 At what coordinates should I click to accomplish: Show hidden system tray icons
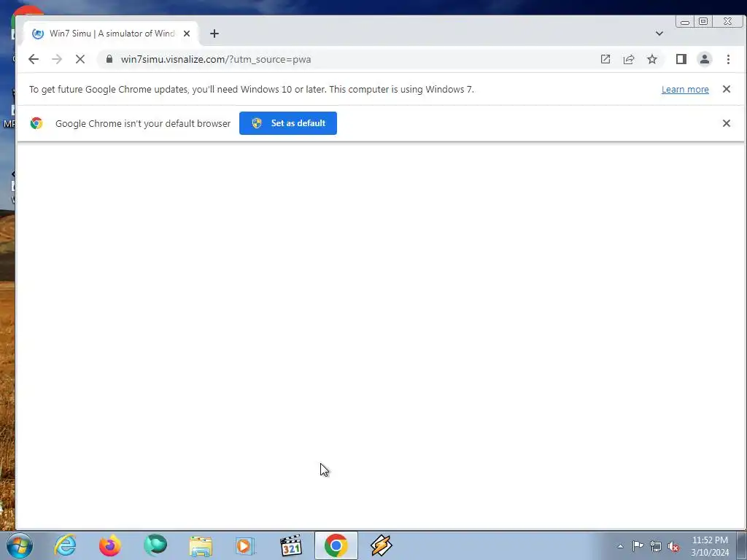click(620, 546)
